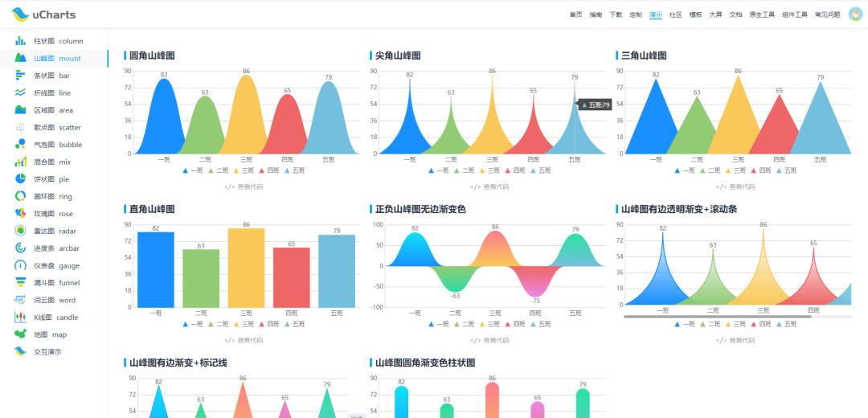This screenshot has width=868, height=418.
Task: Click the scrollbar under 山峰图有边透明渐变 chart
Action: pyautogui.click(x=717, y=317)
